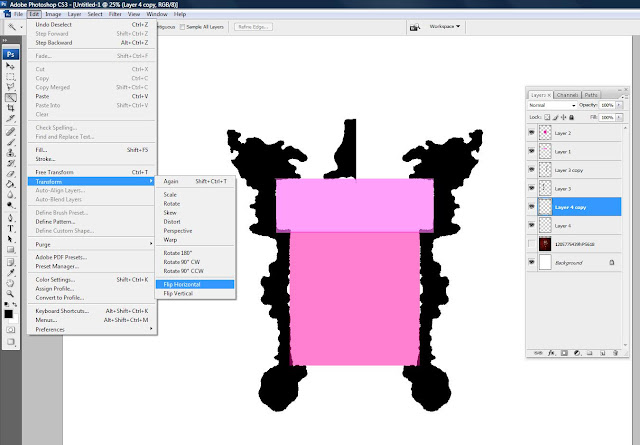This screenshot has height=445, width=640.
Task: Hide Layer 3 copy with its eye icon
Action: (531, 169)
